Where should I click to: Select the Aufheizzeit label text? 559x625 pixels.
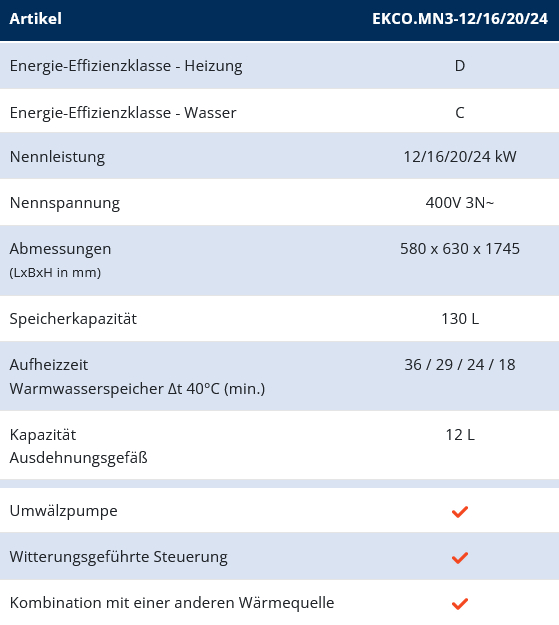[x=49, y=365]
